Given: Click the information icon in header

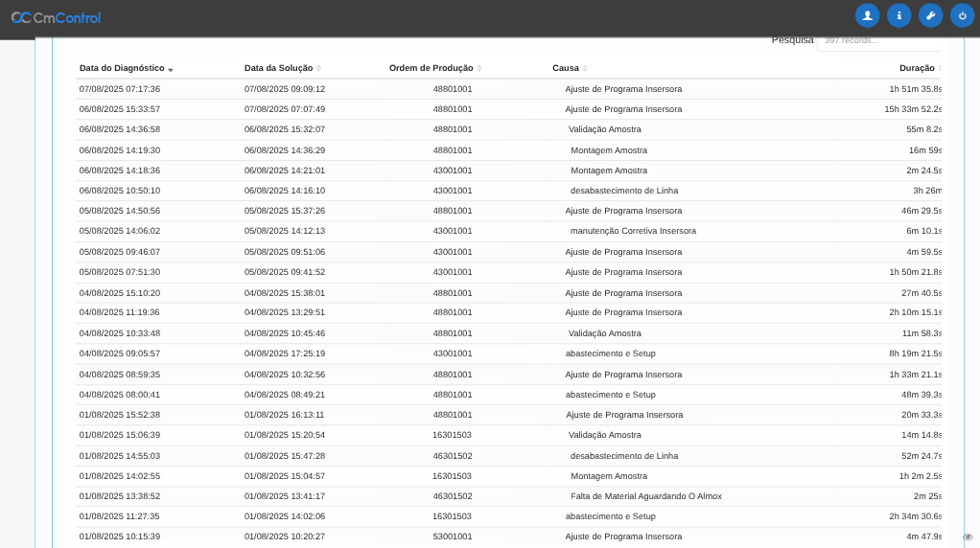Looking at the screenshot, I should coord(898,15).
